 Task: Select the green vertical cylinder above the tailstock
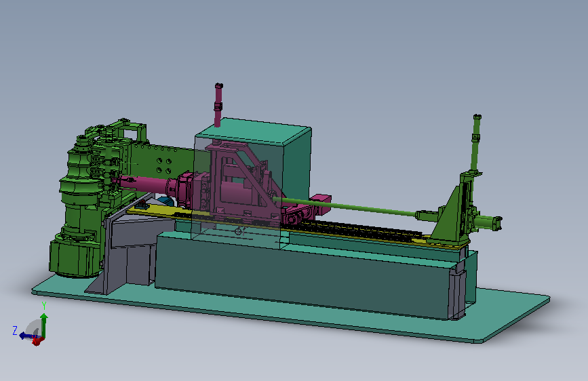tap(475, 142)
